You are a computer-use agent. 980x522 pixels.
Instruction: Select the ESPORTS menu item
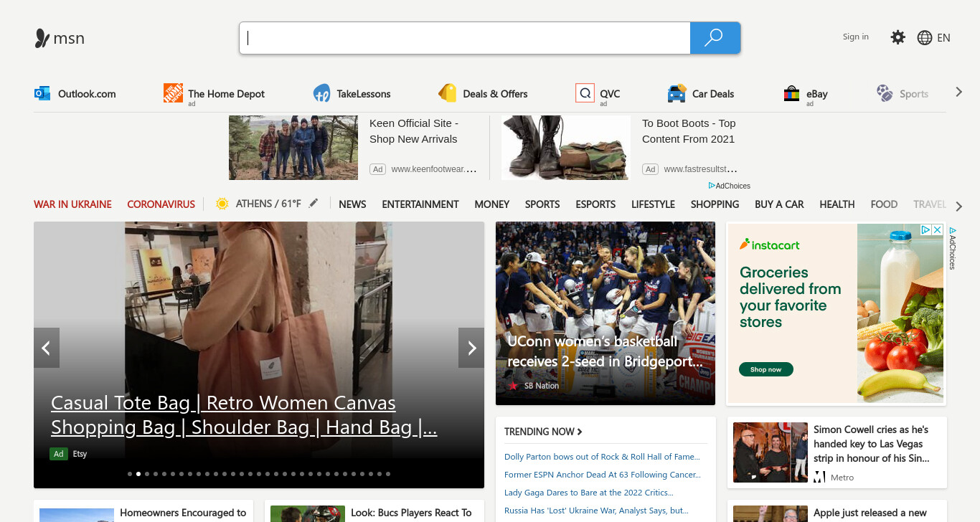click(595, 204)
